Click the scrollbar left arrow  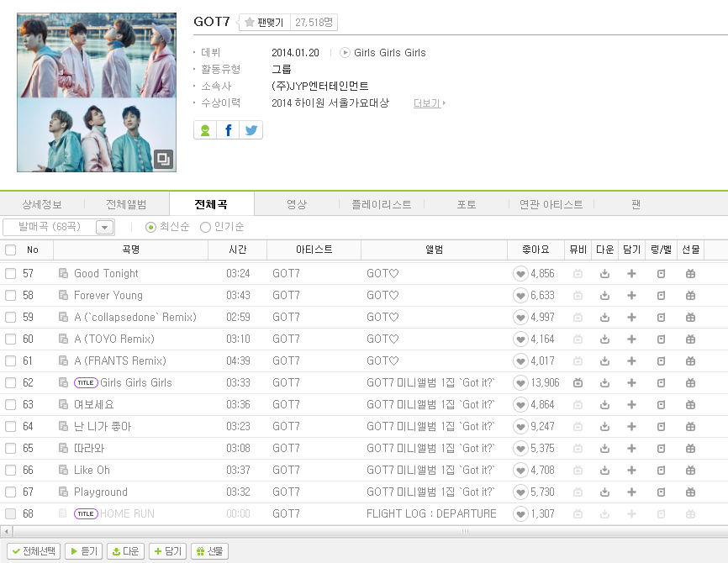tap(6, 531)
